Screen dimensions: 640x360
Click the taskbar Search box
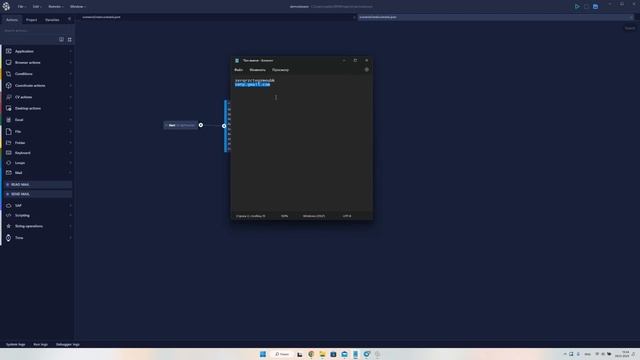click(282, 354)
